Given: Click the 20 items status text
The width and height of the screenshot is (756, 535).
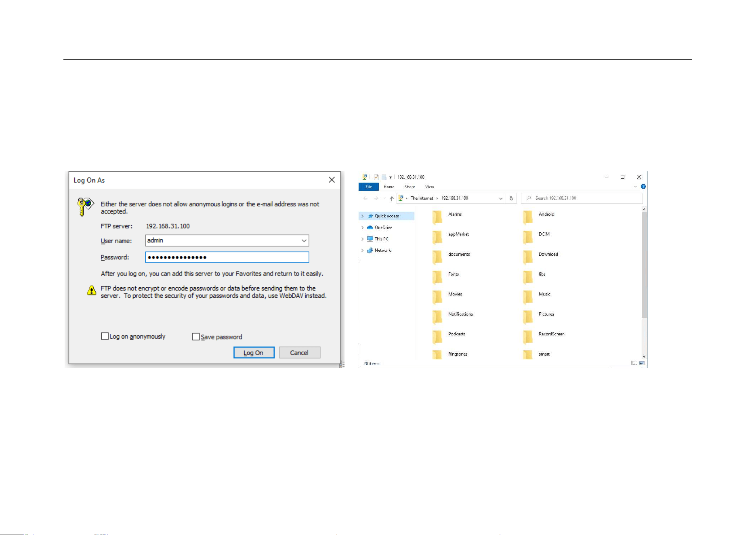Looking at the screenshot, I should click(x=371, y=364).
